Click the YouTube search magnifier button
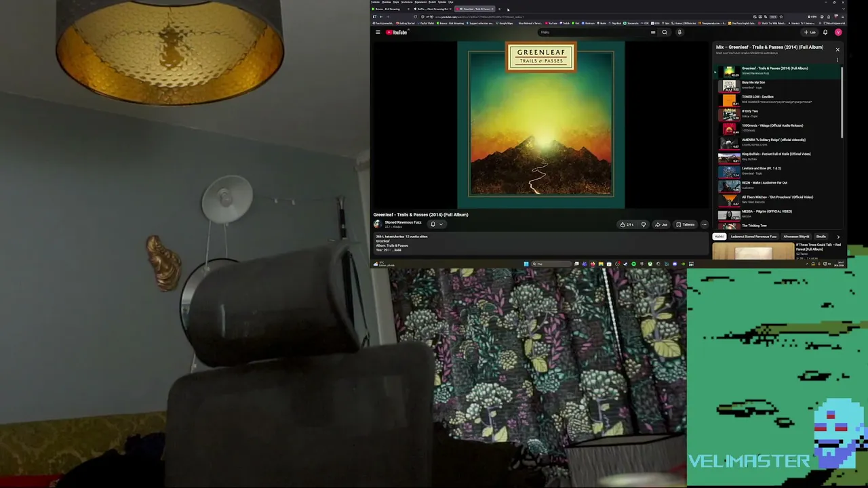The height and width of the screenshot is (488, 868). (x=665, y=32)
